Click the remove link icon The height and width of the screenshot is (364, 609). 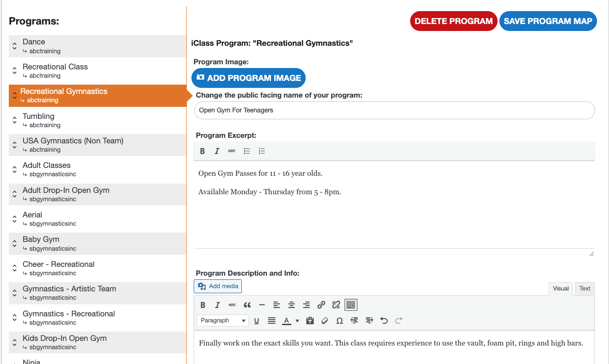point(336,305)
